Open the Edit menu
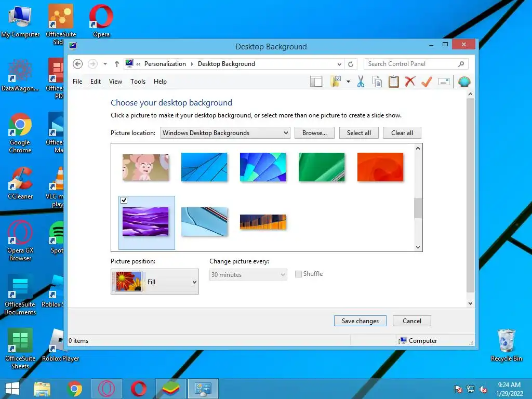 (x=96, y=82)
